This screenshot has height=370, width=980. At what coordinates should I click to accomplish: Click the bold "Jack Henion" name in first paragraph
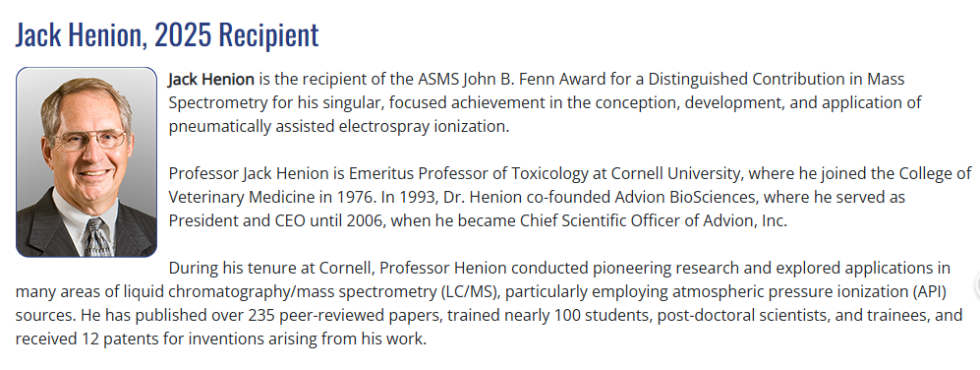coord(211,80)
